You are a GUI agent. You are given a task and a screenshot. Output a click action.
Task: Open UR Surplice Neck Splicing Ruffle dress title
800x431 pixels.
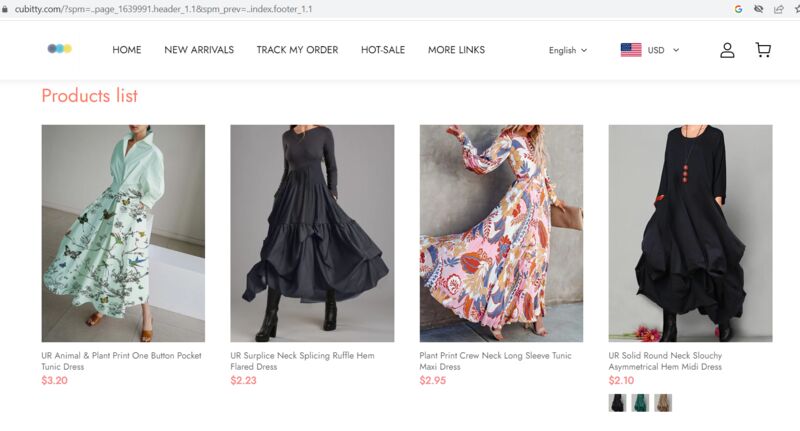click(x=302, y=361)
